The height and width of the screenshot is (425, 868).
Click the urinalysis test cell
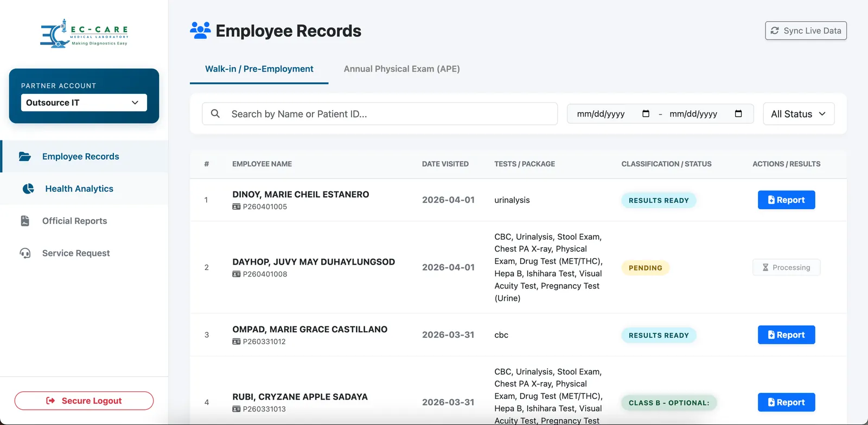512,200
